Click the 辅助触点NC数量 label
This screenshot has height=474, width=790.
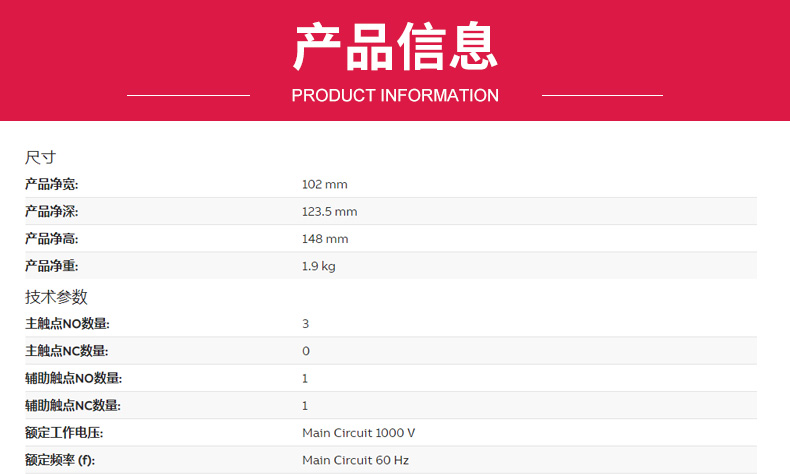pos(73,406)
